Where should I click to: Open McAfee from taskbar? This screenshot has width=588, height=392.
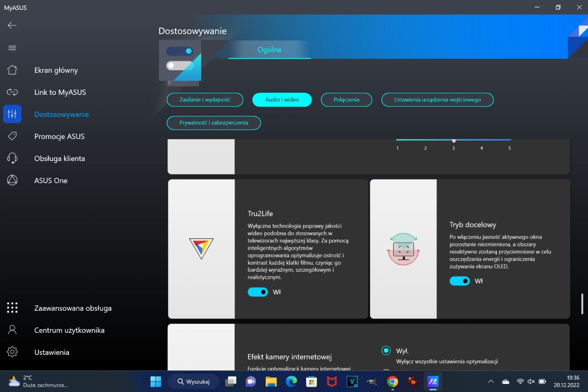[332, 382]
